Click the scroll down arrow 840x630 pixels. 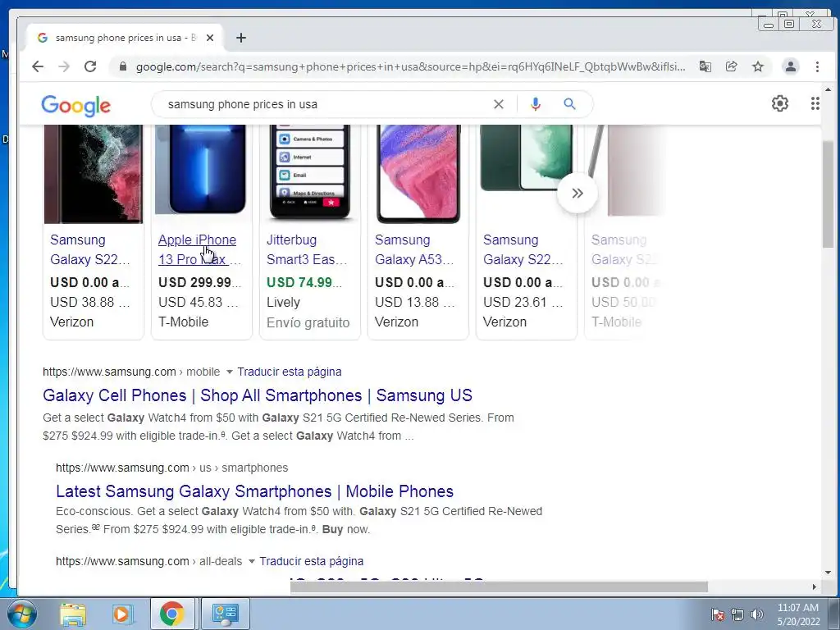[x=828, y=573]
